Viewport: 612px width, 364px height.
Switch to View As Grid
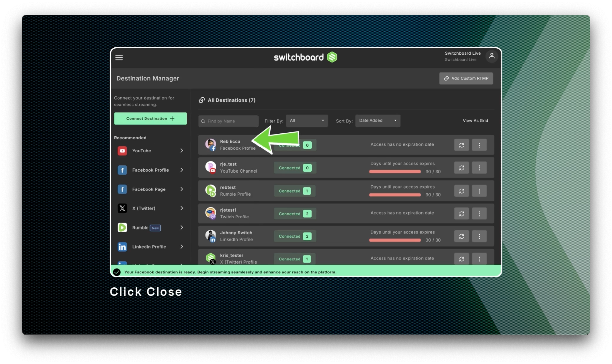(475, 121)
